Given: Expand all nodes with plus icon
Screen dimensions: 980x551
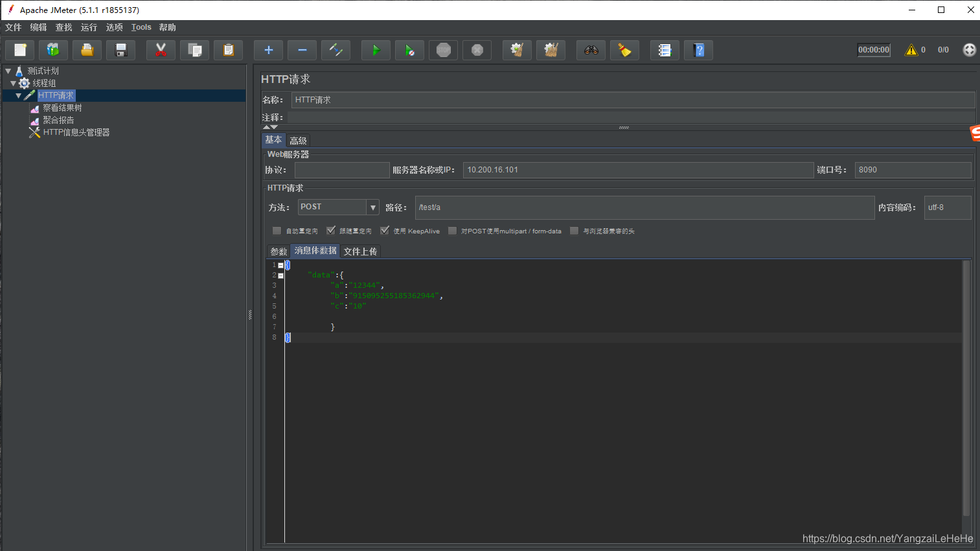Looking at the screenshot, I should point(268,50).
